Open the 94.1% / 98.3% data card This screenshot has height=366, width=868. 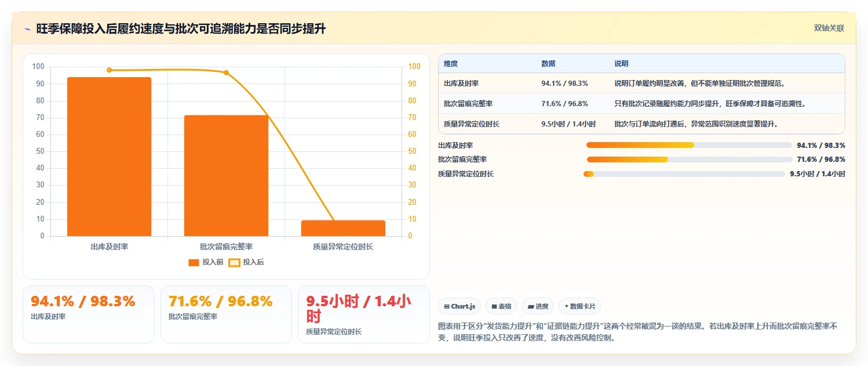(x=89, y=314)
